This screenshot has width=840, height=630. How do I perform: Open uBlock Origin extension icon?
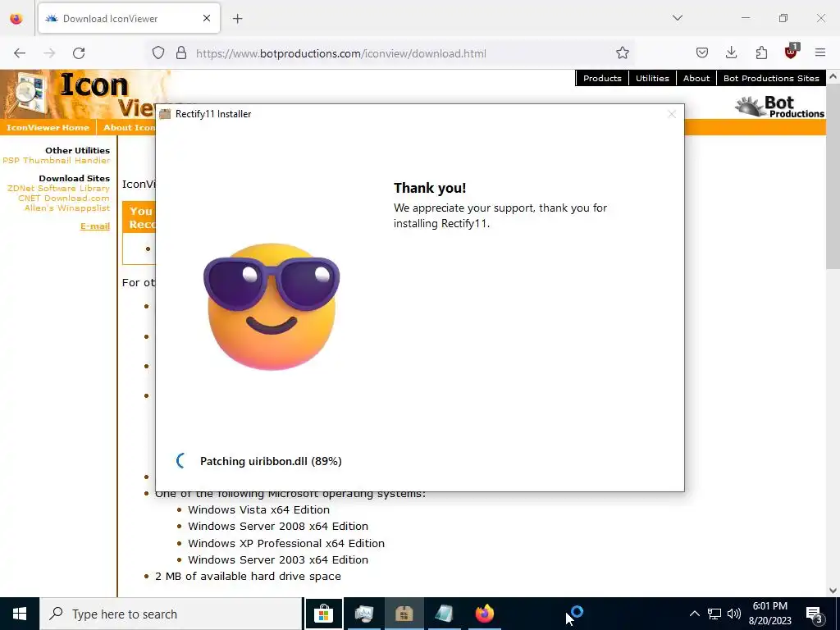(x=792, y=52)
